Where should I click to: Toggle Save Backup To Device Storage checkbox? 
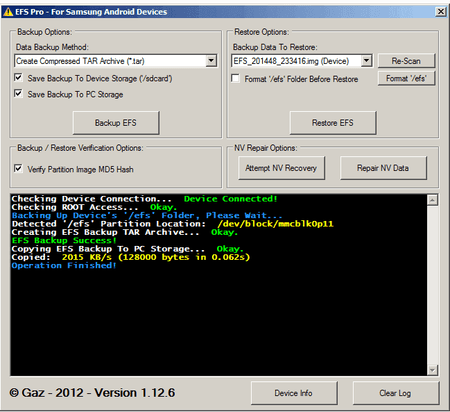pos(18,78)
